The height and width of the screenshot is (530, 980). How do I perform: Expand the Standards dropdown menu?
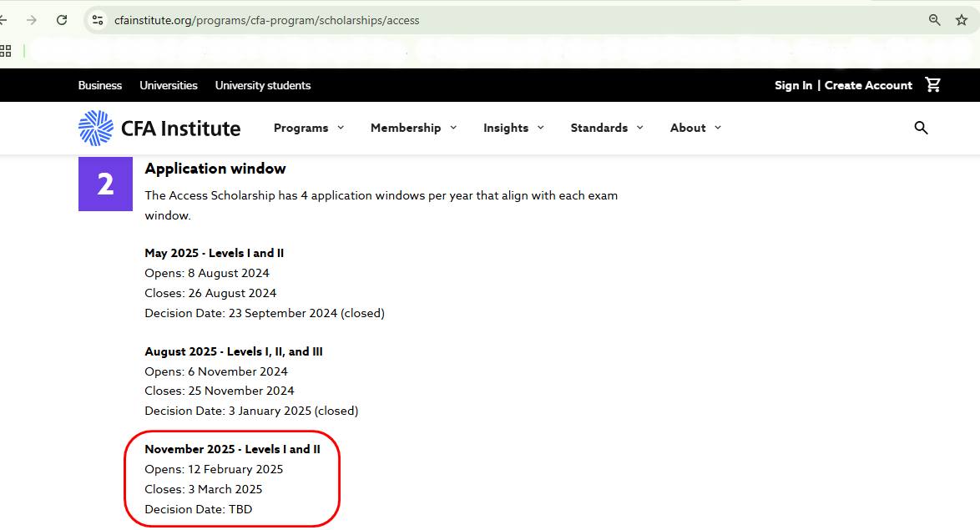pyautogui.click(x=606, y=129)
